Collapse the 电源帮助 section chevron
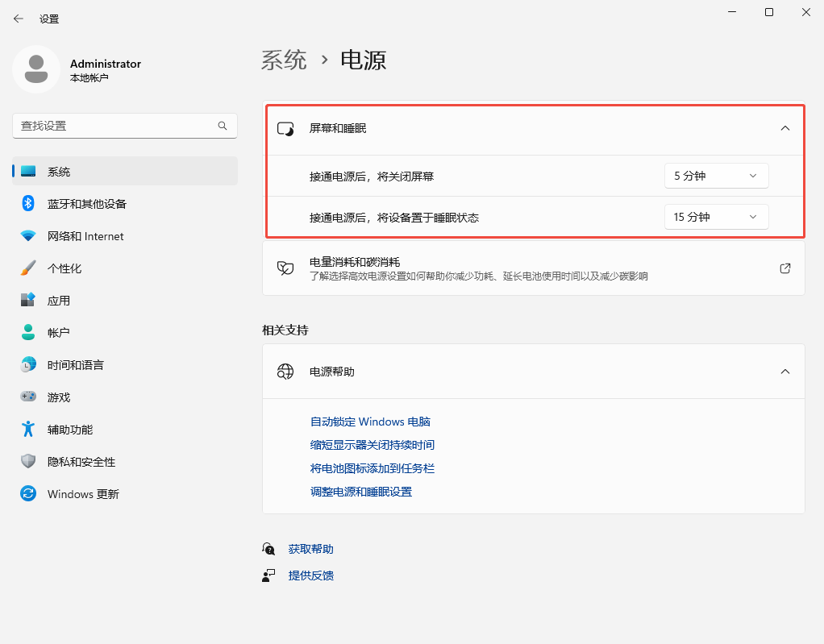This screenshot has width=824, height=644. (x=785, y=372)
